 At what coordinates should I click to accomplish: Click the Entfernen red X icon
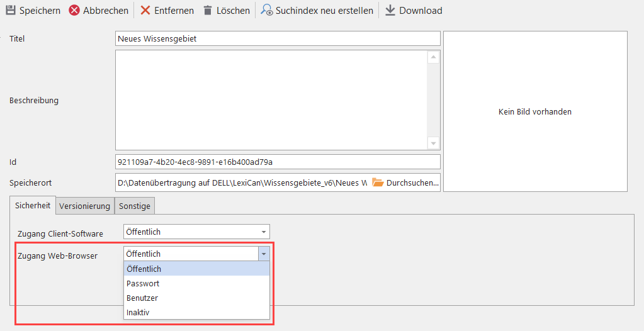pyautogui.click(x=145, y=11)
